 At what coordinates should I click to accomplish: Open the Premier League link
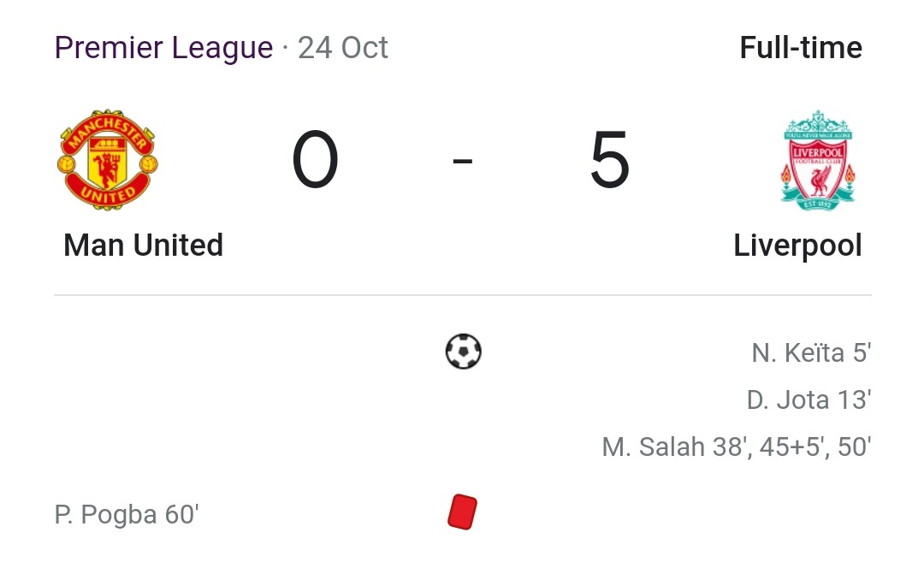[163, 47]
